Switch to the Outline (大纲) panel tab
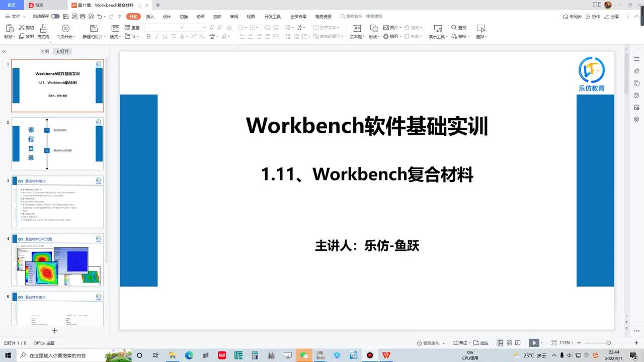 tap(45, 51)
